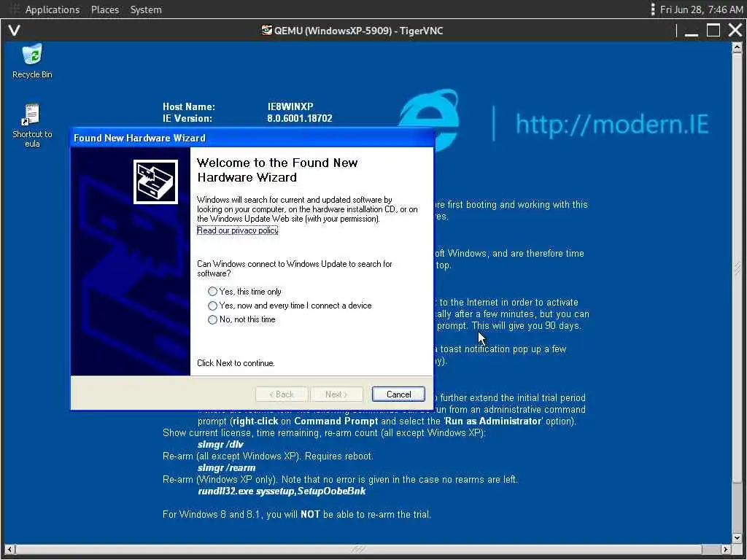Viewport: 747px width, 560px height.
Task: Click the TigerVNC V menu icon
Action: [15, 31]
